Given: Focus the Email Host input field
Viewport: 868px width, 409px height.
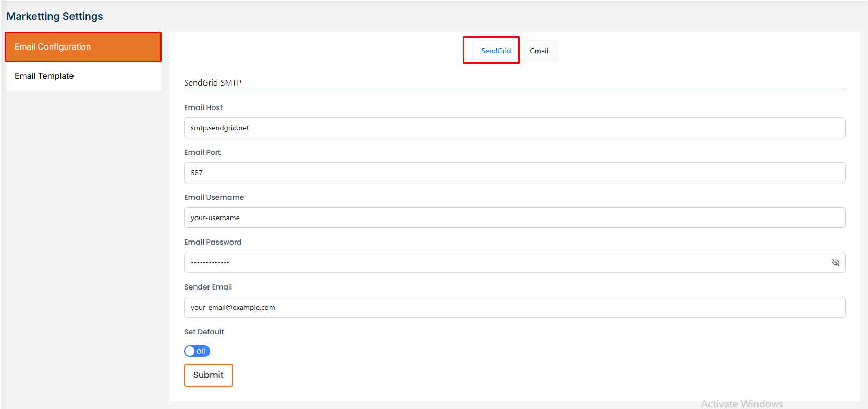Looking at the screenshot, I should [514, 128].
